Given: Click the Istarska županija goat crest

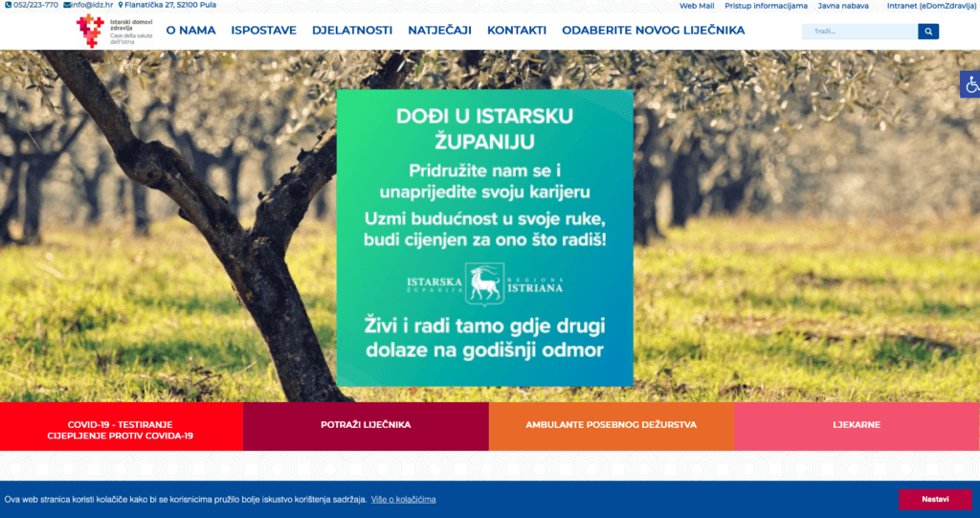Looking at the screenshot, I should [x=484, y=284].
